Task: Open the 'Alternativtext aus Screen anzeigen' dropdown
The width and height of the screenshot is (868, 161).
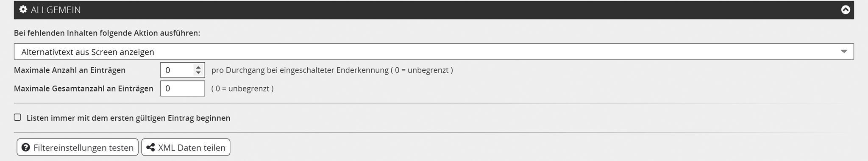Action: click(434, 52)
